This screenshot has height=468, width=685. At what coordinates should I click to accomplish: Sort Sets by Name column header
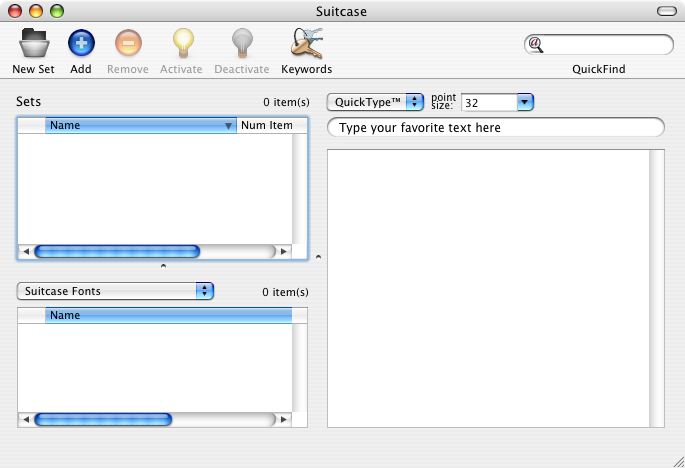141,125
